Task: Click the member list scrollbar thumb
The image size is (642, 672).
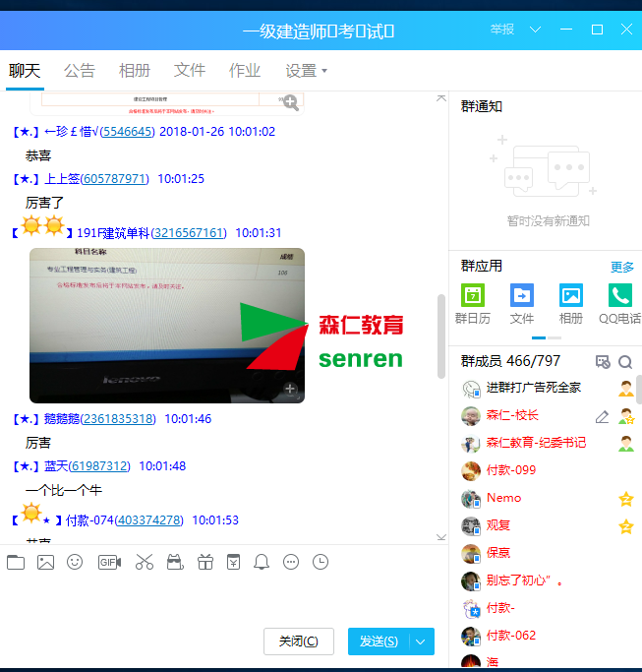Action: click(x=639, y=390)
